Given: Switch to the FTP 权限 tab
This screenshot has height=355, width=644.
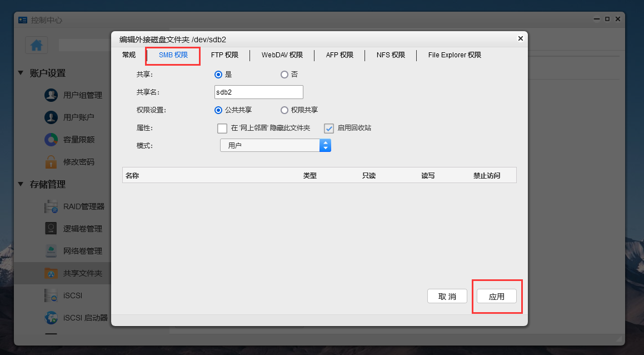Looking at the screenshot, I should 225,55.
